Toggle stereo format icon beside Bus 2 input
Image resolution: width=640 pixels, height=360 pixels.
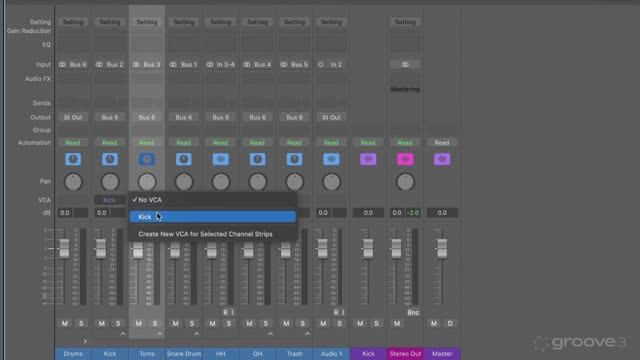click(99, 64)
